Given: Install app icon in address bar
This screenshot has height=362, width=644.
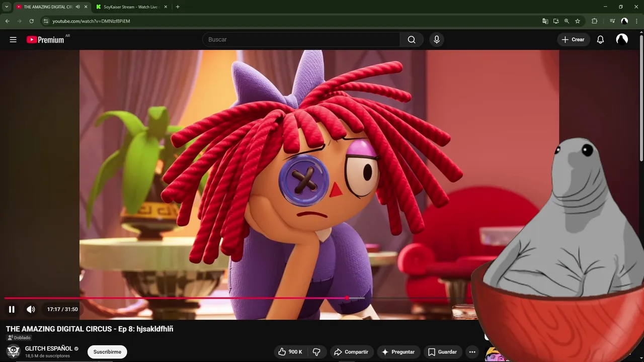Looking at the screenshot, I should point(556,21).
